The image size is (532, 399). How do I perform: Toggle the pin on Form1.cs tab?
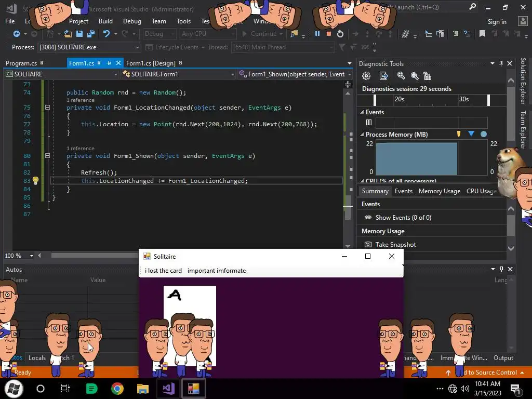109,63
